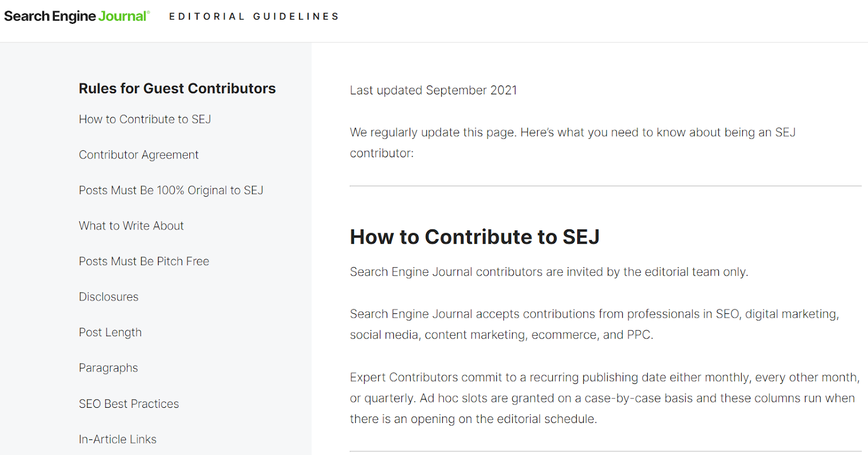Open the Post Length sidebar link
The height and width of the screenshot is (455, 868).
coord(110,332)
